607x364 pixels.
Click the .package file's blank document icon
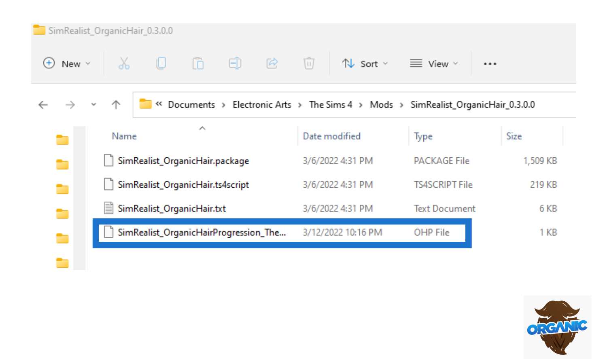point(108,161)
